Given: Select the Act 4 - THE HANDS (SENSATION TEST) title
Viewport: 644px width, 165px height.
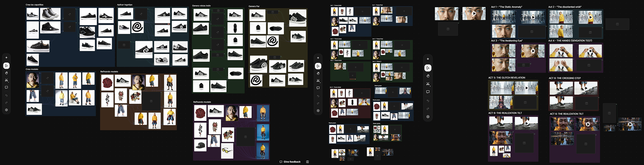Looking at the screenshot, I should pos(570,41).
